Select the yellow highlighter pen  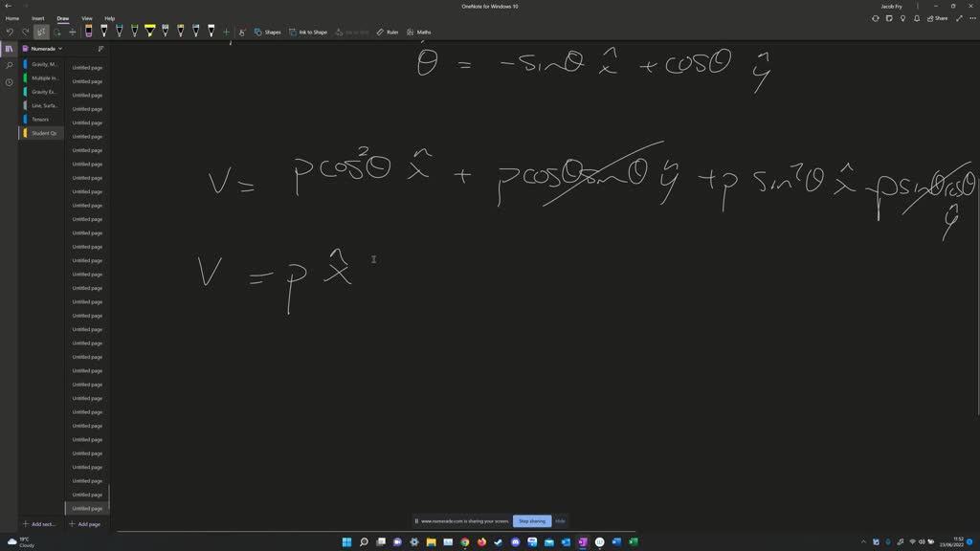[x=150, y=32]
